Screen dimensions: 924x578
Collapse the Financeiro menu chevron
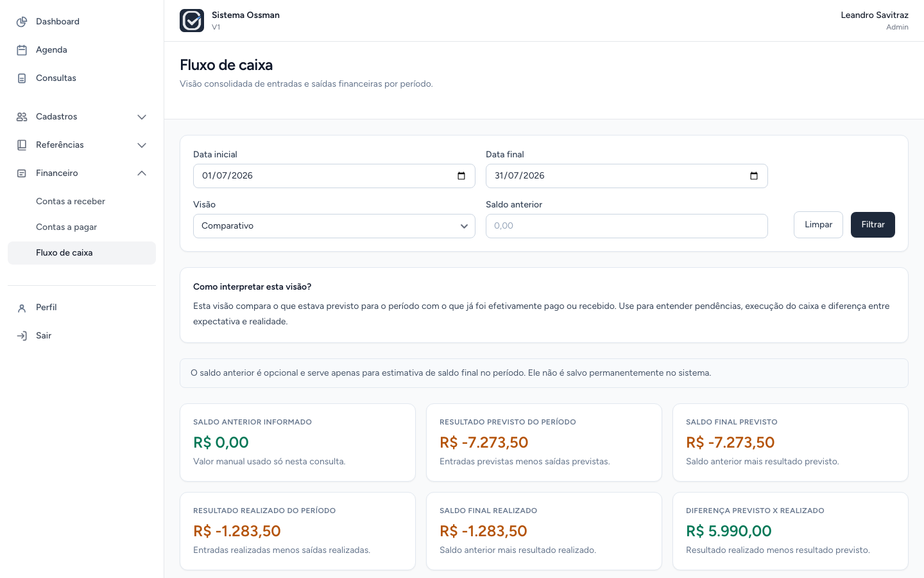(142, 173)
